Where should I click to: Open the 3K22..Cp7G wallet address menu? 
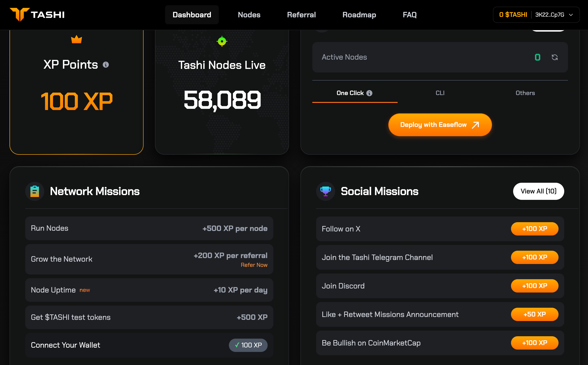coord(550,15)
